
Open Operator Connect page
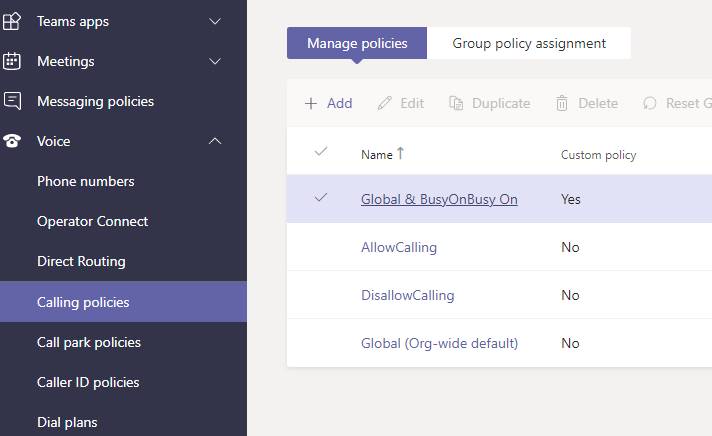pyautogui.click(x=93, y=221)
